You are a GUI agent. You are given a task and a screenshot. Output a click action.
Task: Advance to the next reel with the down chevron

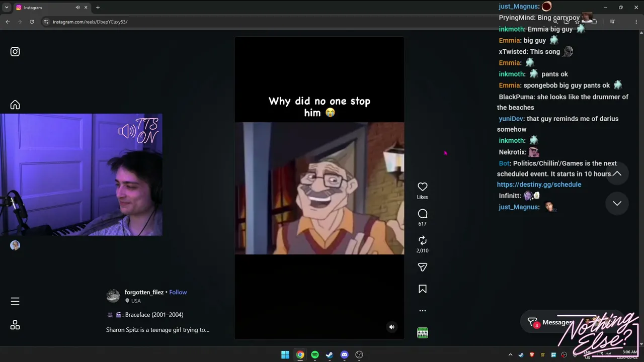(x=617, y=203)
